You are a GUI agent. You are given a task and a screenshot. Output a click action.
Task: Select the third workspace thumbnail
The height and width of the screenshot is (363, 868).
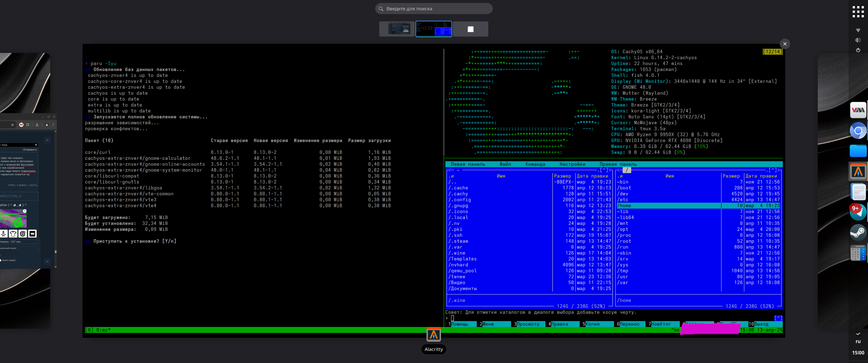click(470, 29)
